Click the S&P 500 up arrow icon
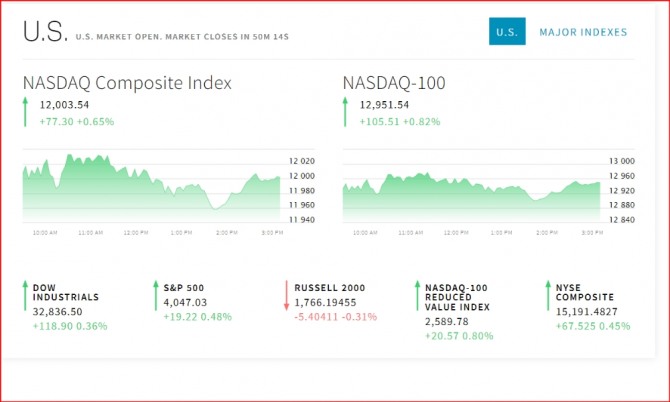The height and width of the screenshot is (402, 670). [x=155, y=295]
